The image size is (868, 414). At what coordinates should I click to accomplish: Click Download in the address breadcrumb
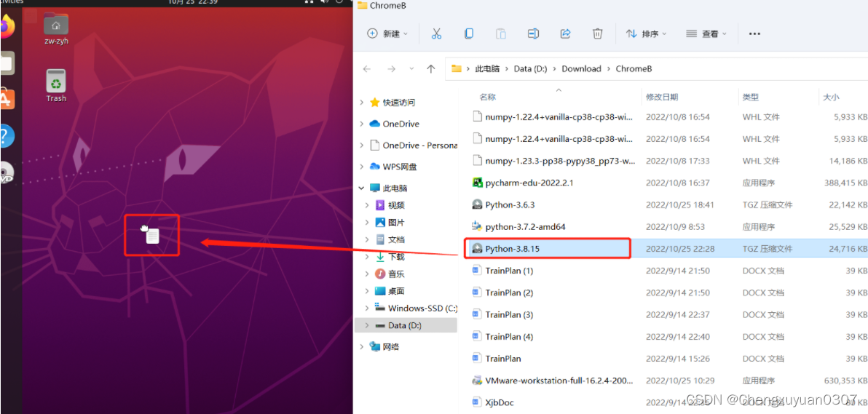pos(581,68)
